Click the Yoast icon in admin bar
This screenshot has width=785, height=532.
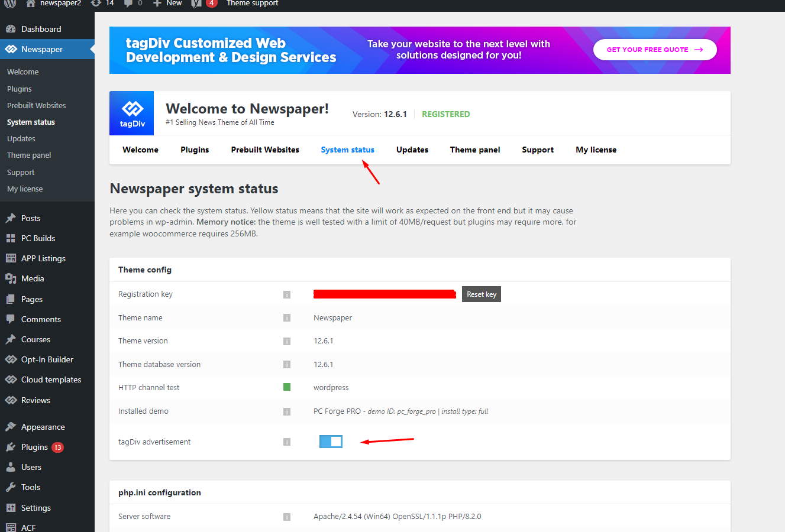coord(196,3)
